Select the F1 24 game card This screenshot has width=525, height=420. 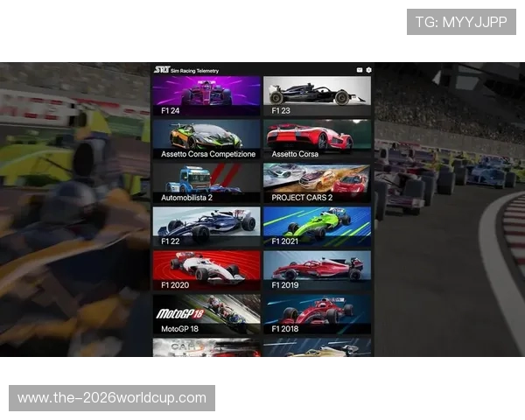pyautogui.click(x=206, y=96)
